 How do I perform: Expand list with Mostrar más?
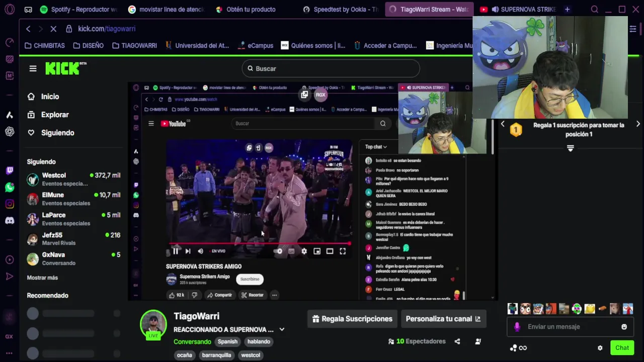tap(42, 278)
